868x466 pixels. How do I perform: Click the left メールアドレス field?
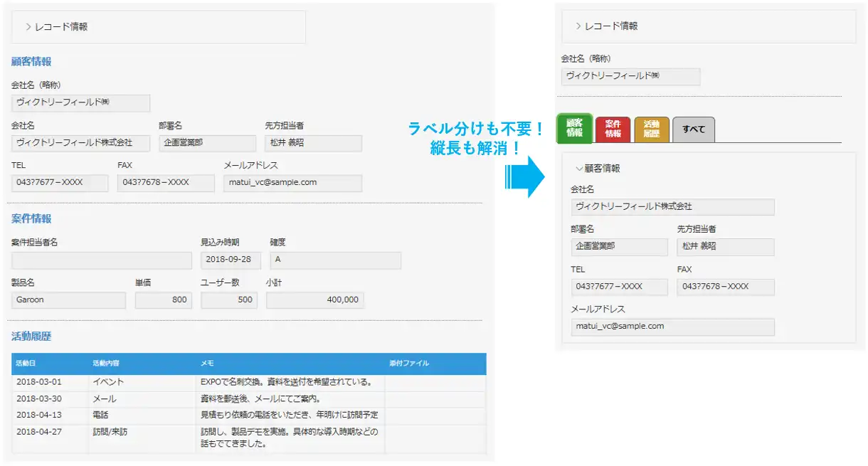[x=292, y=183]
